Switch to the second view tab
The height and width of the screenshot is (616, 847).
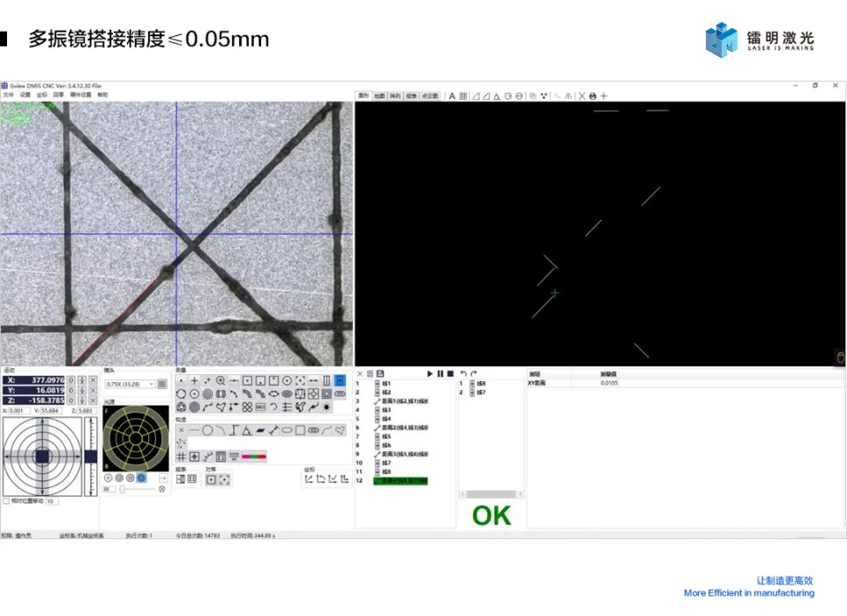[379, 95]
